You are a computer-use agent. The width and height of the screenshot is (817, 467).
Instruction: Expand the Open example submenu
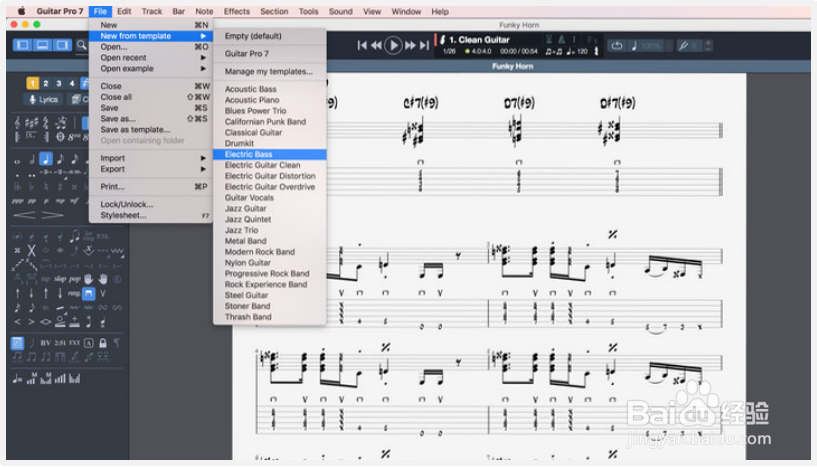(151, 68)
